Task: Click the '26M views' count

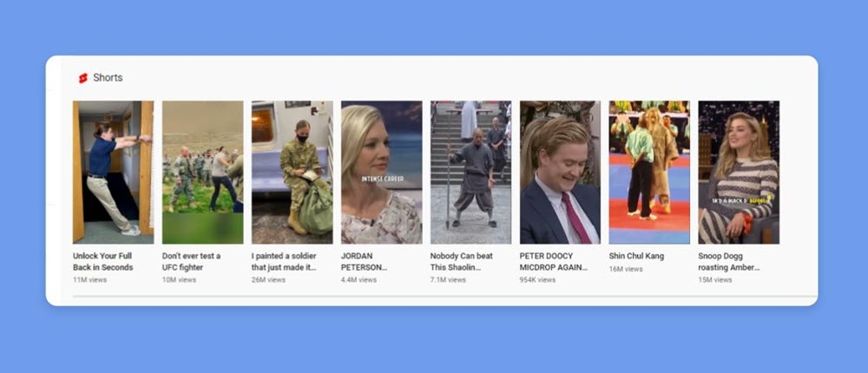Action: (268, 280)
